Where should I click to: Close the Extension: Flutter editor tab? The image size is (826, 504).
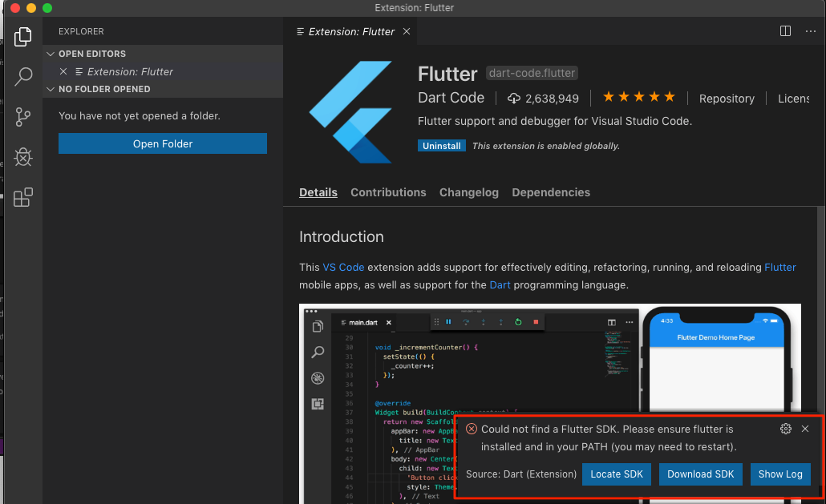(407, 31)
